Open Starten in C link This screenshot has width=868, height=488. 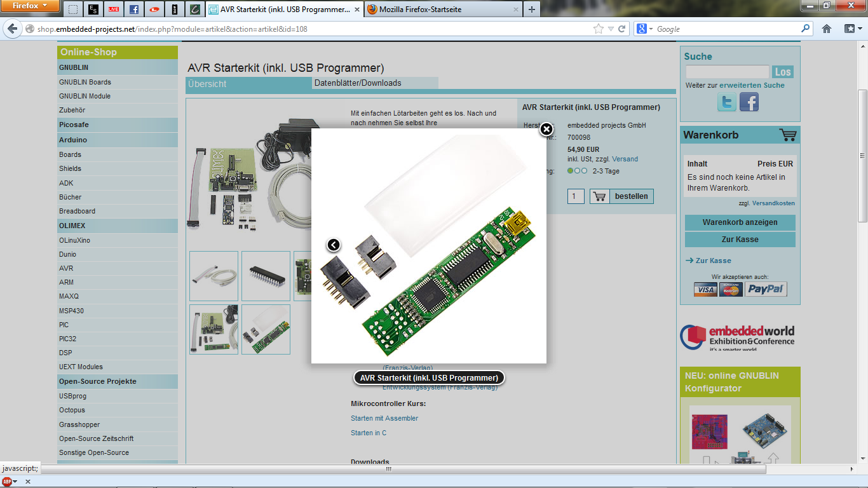click(369, 433)
